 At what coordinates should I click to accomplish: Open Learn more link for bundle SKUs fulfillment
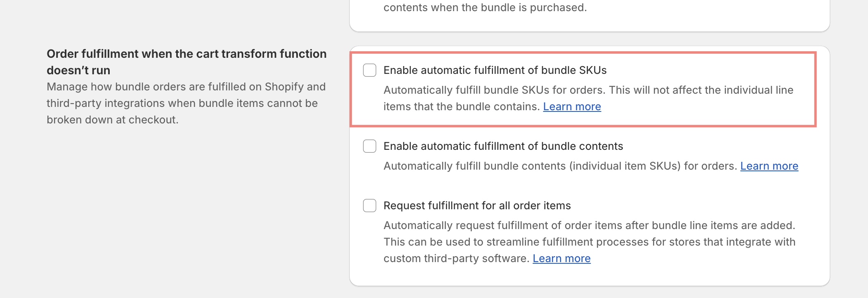pyautogui.click(x=572, y=106)
